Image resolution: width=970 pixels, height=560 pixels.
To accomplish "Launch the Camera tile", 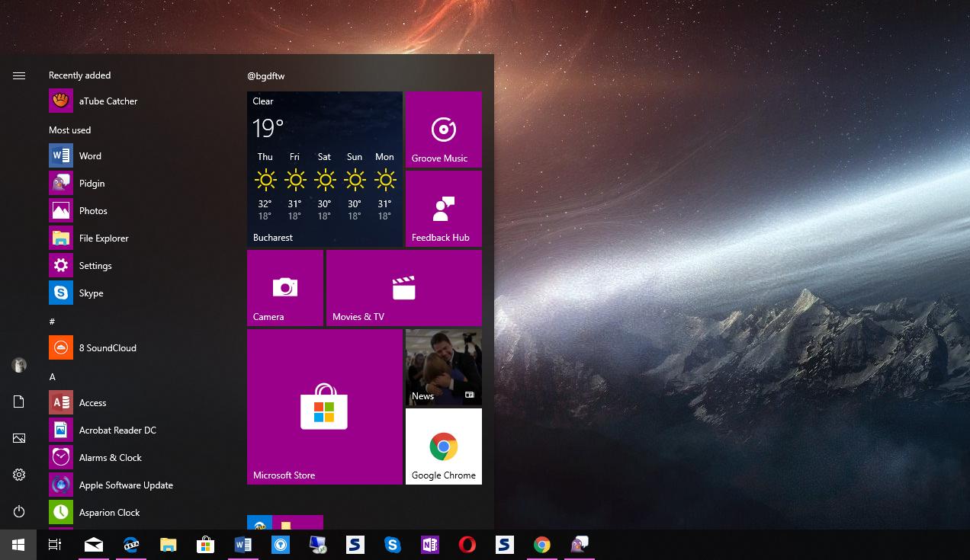I will pos(284,288).
